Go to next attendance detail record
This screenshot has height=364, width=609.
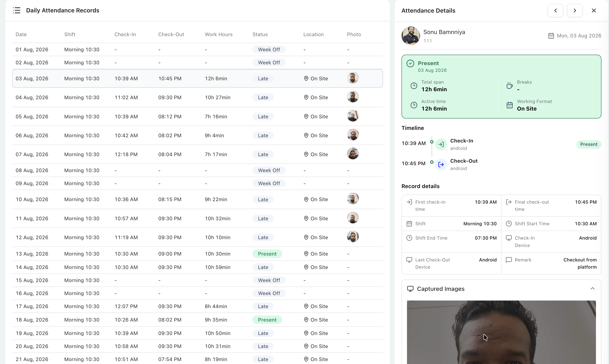tap(575, 11)
